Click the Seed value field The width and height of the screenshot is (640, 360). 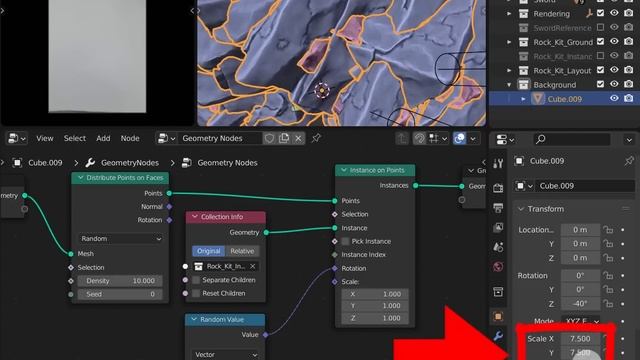click(x=120, y=294)
